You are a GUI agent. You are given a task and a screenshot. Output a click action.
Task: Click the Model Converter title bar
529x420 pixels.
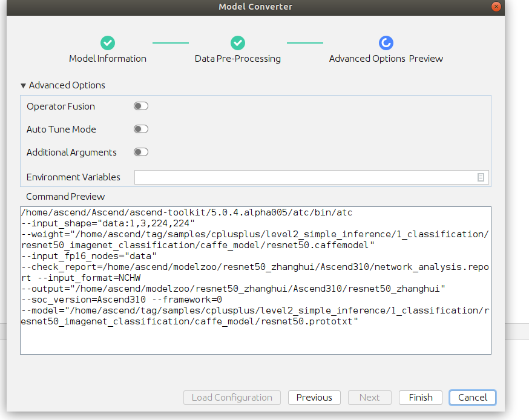click(x=255, y=7)
